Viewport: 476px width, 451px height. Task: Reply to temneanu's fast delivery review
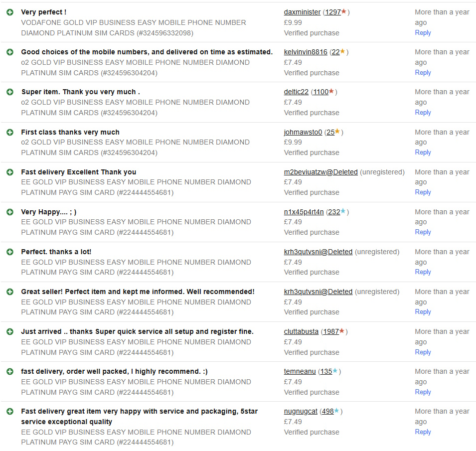[x=423, y=392]
